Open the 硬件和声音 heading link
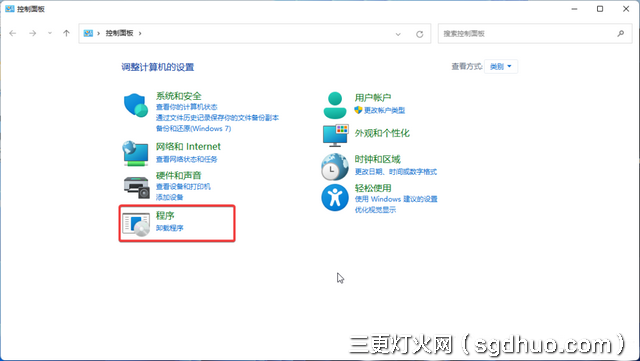Image resolution: width=640 pixels, height=361 pixels. (x=179, y=176)
